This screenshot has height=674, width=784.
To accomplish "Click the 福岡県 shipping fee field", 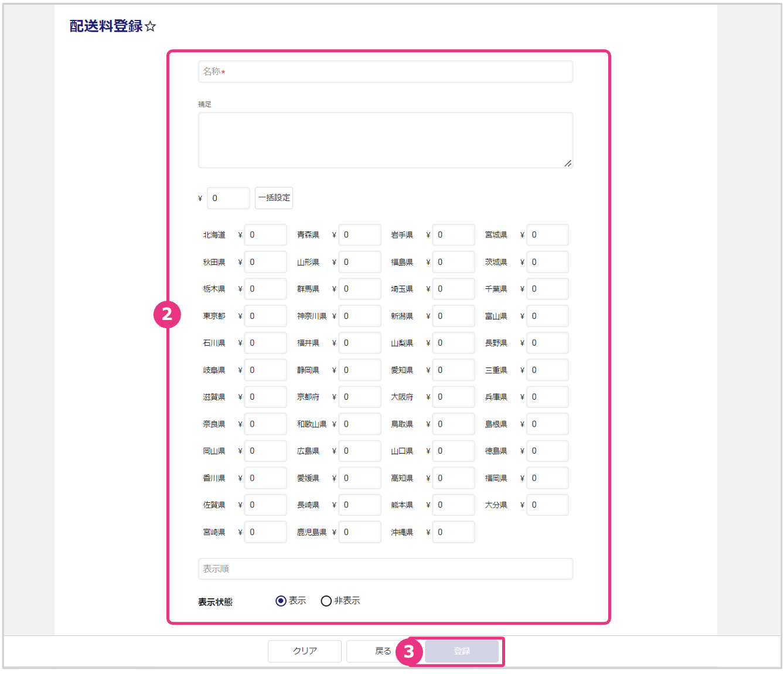I will [x=547, y=478].
